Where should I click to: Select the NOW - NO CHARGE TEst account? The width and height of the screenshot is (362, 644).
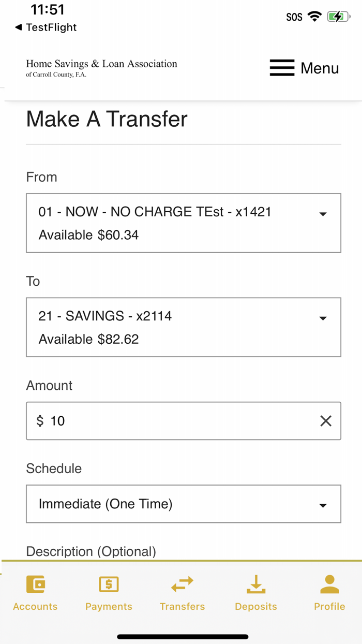155,212
